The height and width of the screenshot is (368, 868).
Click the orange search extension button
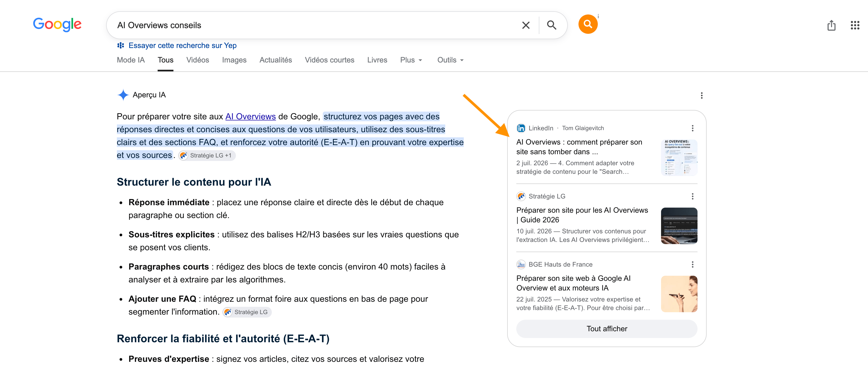588,24
